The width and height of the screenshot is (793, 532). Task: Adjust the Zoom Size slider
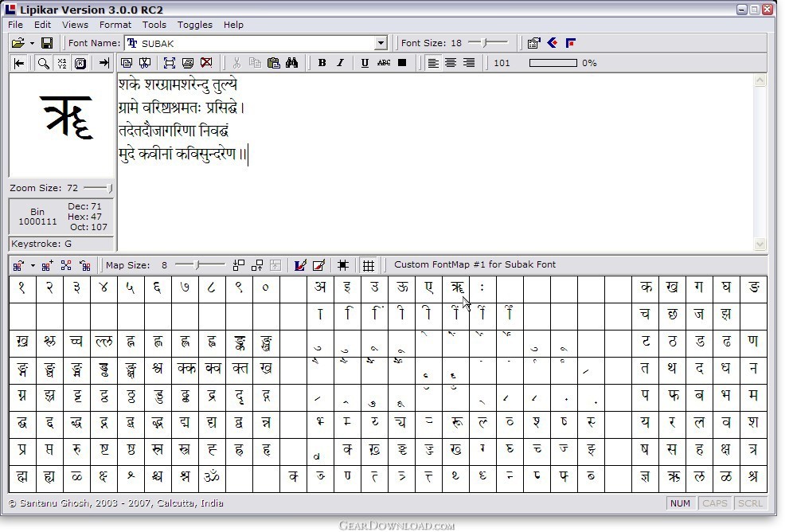98,188
